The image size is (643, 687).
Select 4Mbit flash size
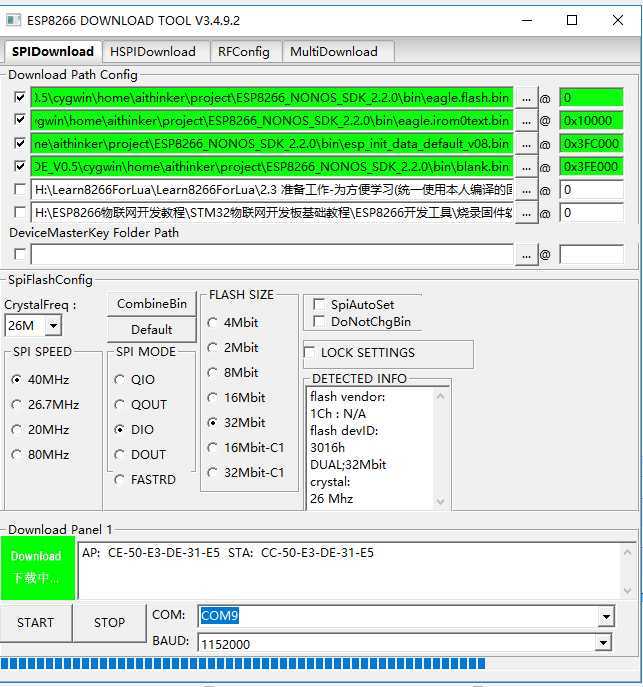coord(233,322)
